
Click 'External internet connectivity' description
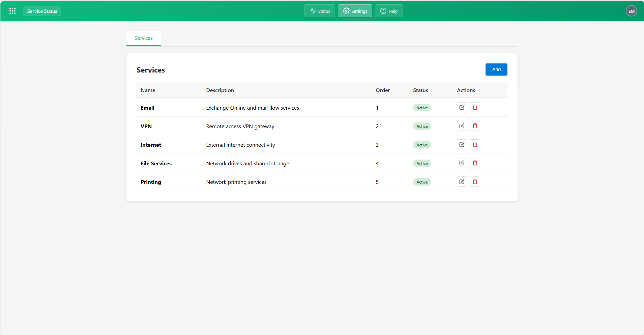click(x=240, y=145)
